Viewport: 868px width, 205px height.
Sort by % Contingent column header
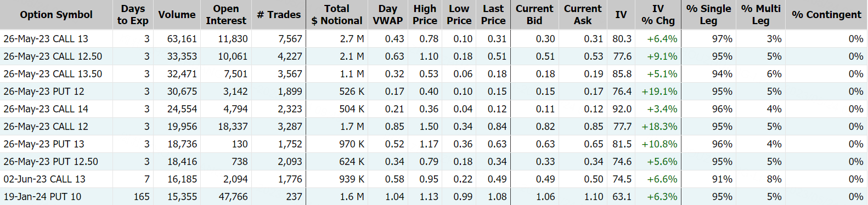(x=826, y=15)
